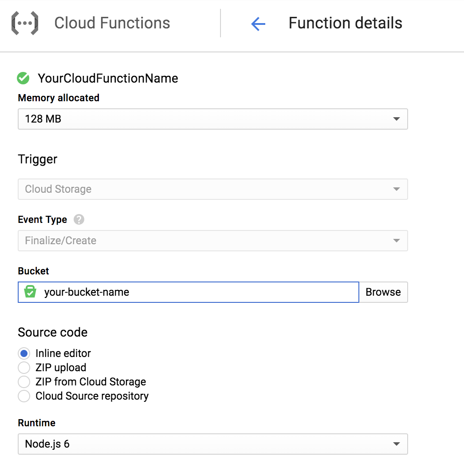Screen dimensions: 464x476
Task: Click the Cloud Functions logo icon
Action: [24, 24]
